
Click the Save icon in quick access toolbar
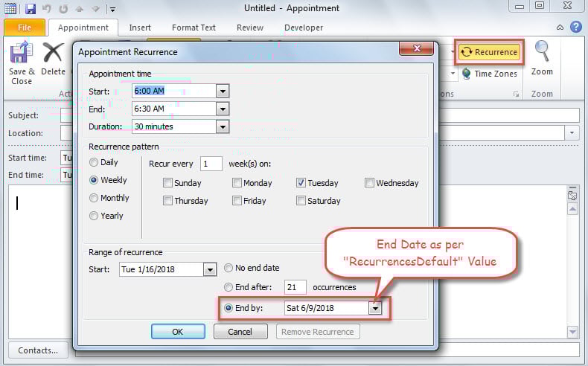click(31, 9)
